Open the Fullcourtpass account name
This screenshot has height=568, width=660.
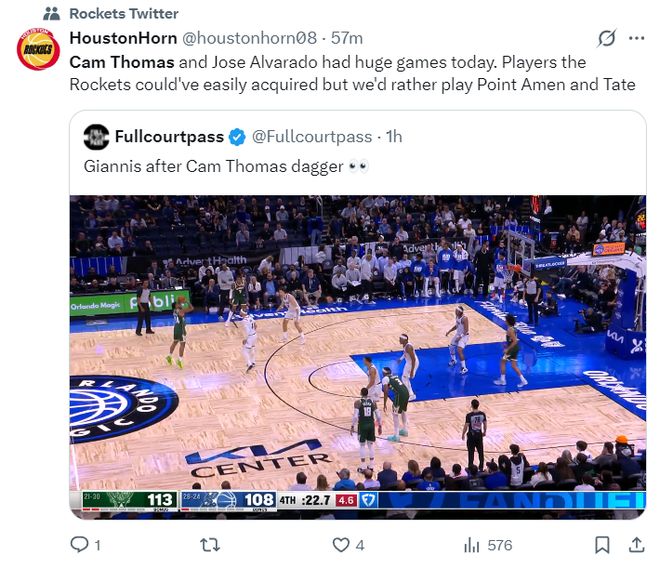pyautogui.click(x=169, y=136)
